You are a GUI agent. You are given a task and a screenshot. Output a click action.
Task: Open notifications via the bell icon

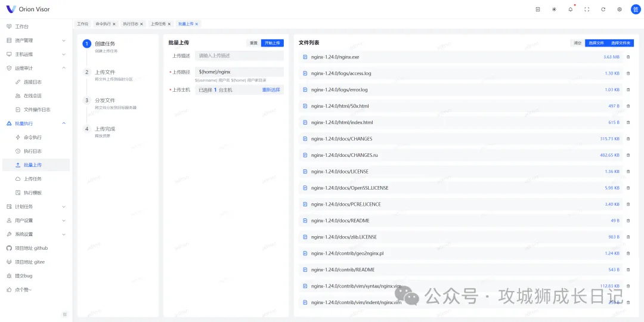pos(570,10)
